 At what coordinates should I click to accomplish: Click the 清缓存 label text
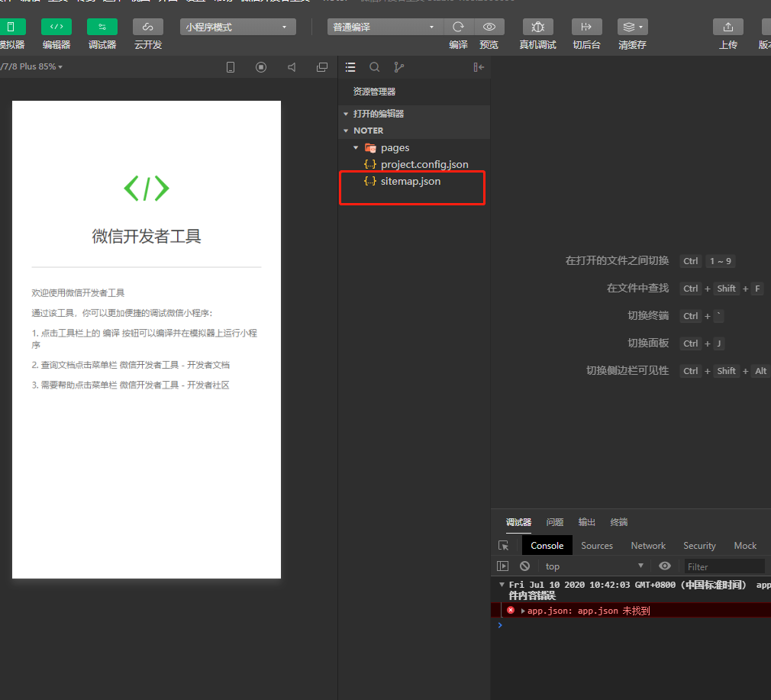[x=632, y=45]
